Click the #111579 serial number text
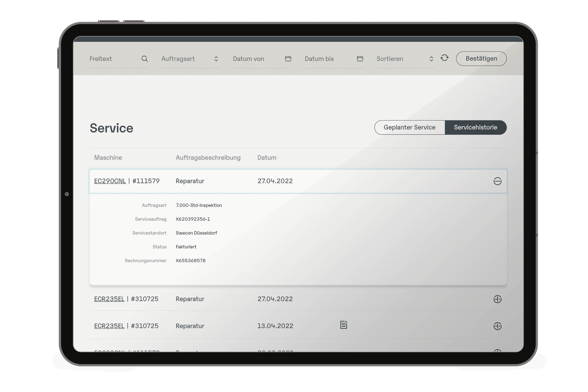The height and width of the screenshot is (392, 588). (146, 181)
